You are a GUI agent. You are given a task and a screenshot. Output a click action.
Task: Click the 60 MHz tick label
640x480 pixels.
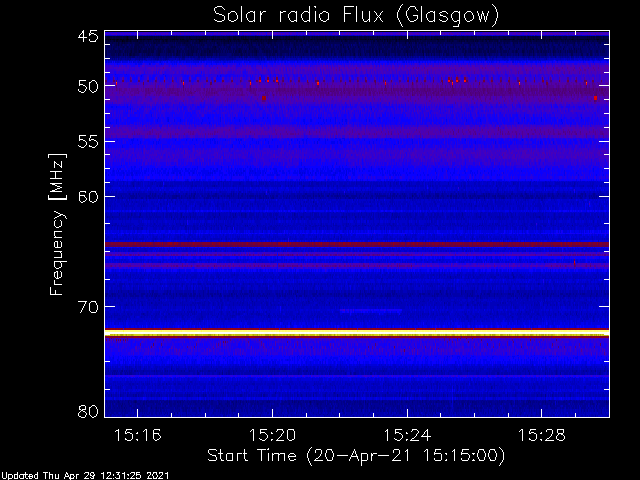pyautogui.click(x=88, y=196)
